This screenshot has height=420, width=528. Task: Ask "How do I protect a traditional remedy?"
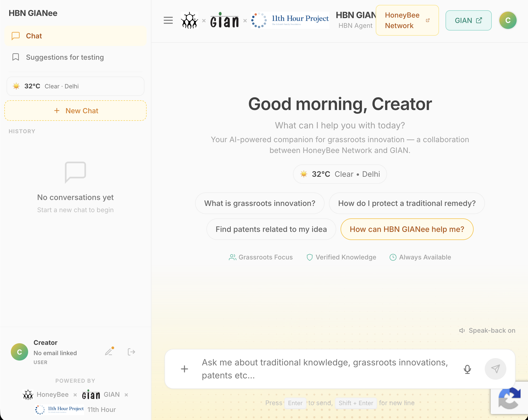407,203
